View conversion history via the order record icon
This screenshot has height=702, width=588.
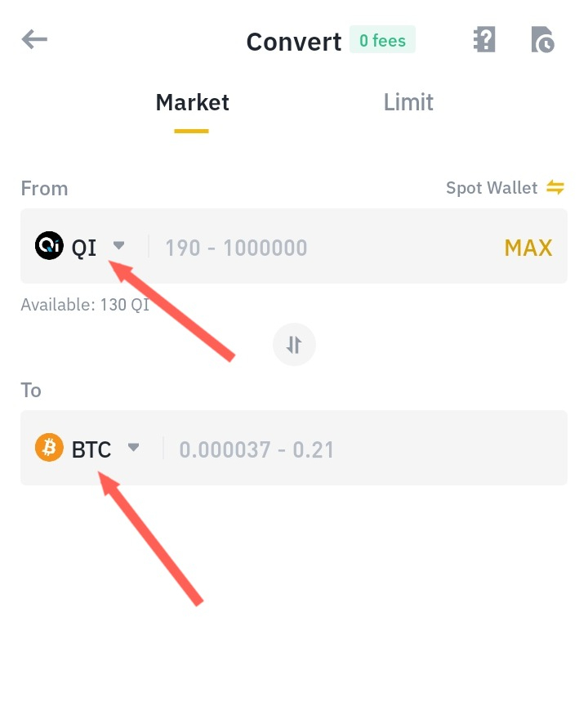(x=542, y=38)
